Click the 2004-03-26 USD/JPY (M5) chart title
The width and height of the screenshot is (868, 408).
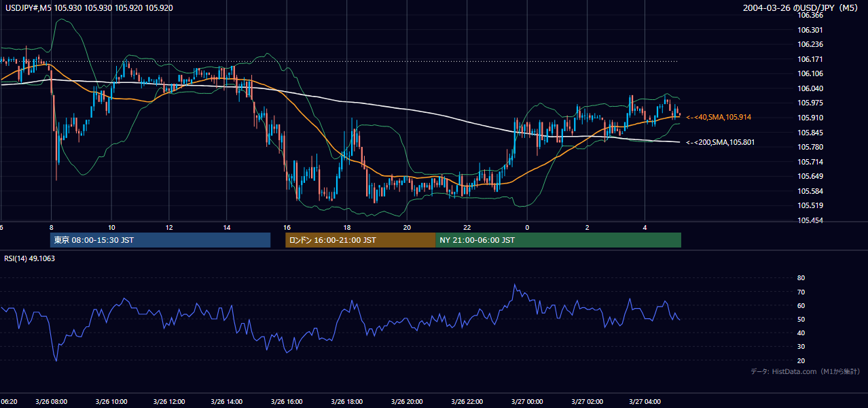tap(801, 8)
